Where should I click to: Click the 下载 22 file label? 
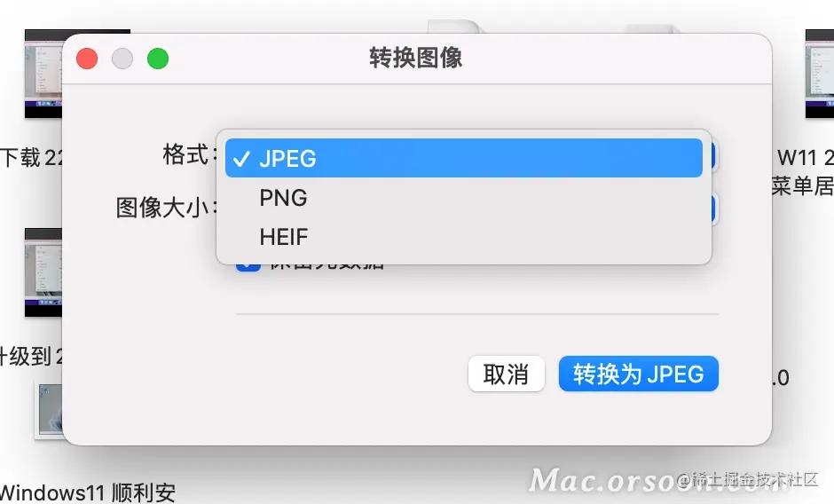32,158
